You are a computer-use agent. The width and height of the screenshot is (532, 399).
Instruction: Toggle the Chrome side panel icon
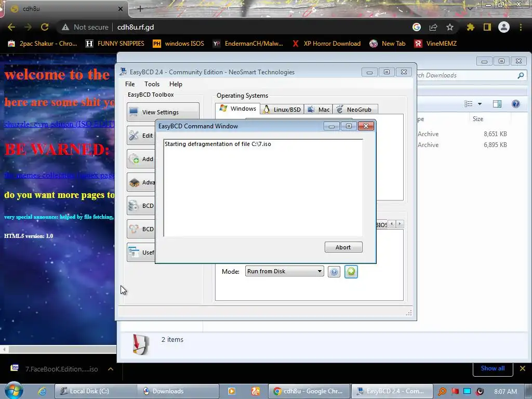(x=487, y=27)
